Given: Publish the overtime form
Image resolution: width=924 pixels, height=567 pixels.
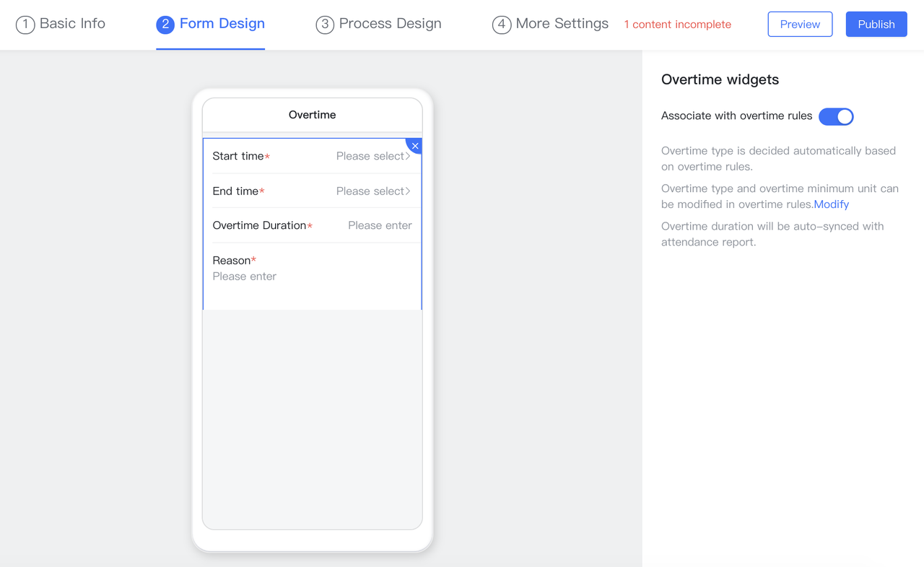Looking at the screenshot, I should (x=876, y=25).
